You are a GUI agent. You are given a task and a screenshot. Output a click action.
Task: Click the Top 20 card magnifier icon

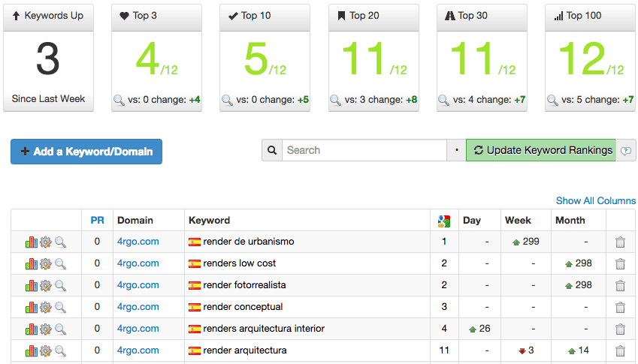coord(335,100)
